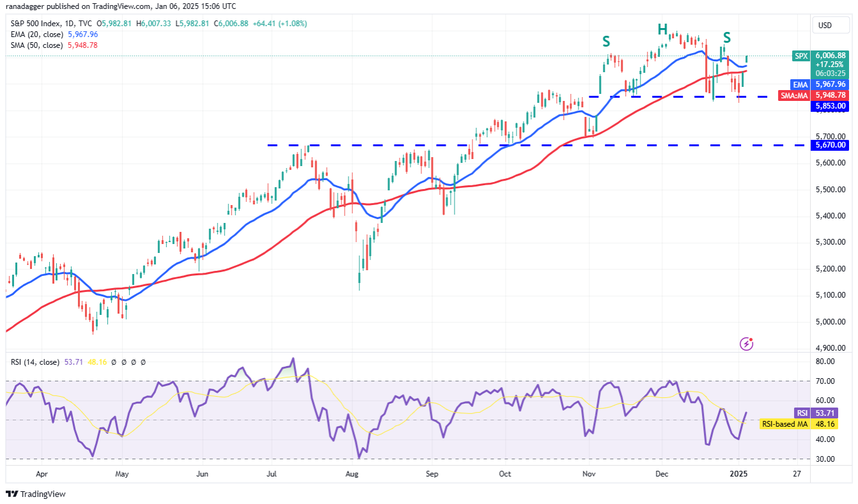
Task: Click the 40.00 RSI axis label
Action: [825, 439]
